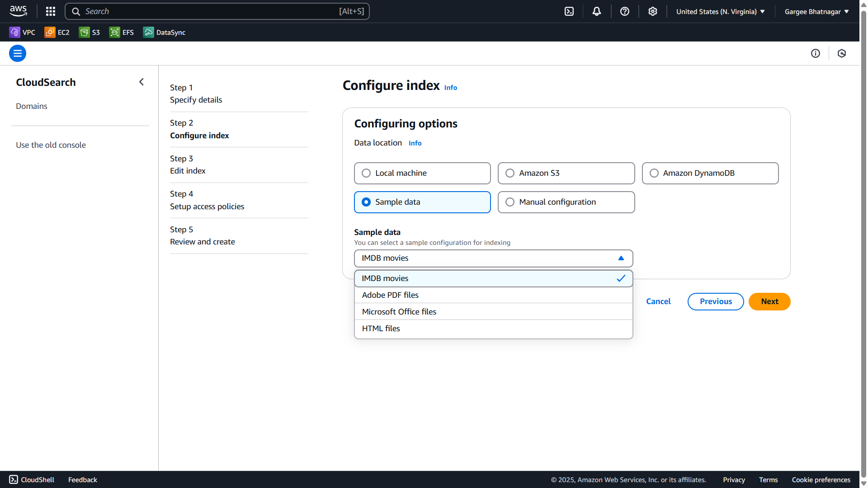The image size is (868, 488).
Task: Open the AWS home logo
Action: 18,11
